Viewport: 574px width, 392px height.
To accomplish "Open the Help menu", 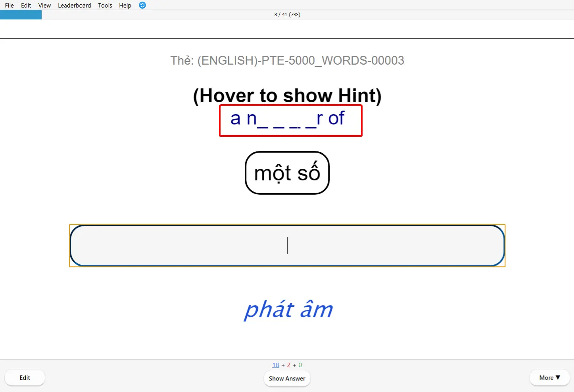I will 125,5.
